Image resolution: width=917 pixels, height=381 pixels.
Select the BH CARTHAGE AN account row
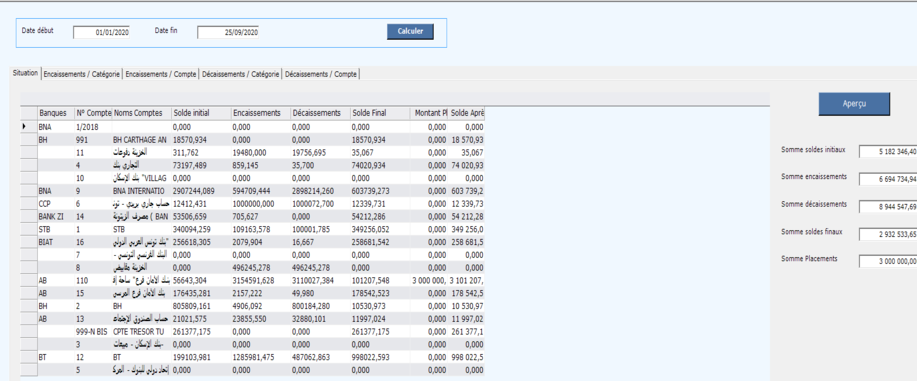coord(253,140)
